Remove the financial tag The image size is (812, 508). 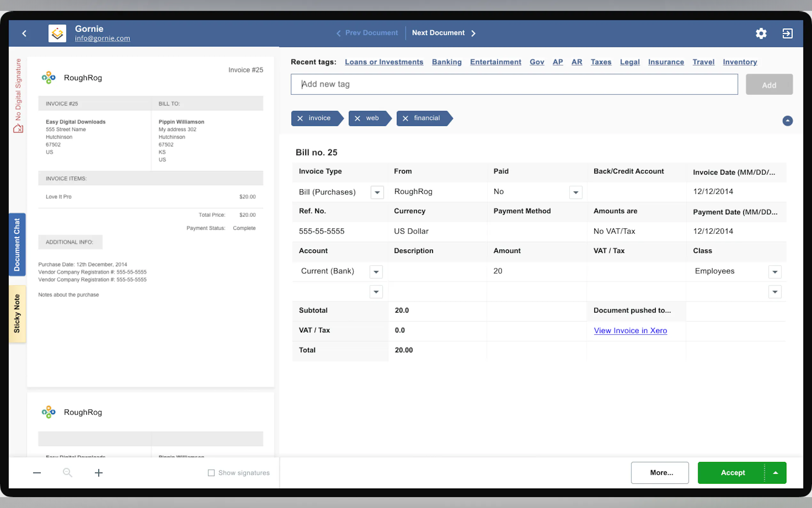point(405,118)
